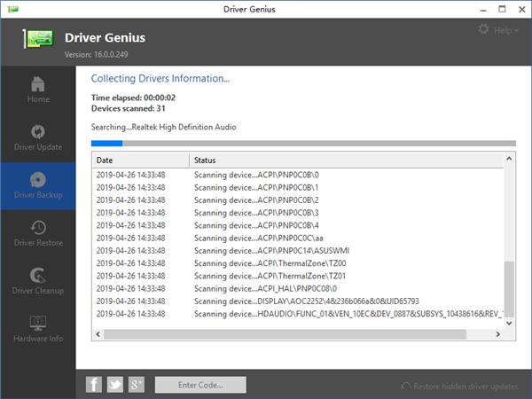Click Restore hidden driver updates link
Viewport: 532px width, 399px height.
click(x=462, y=386)
